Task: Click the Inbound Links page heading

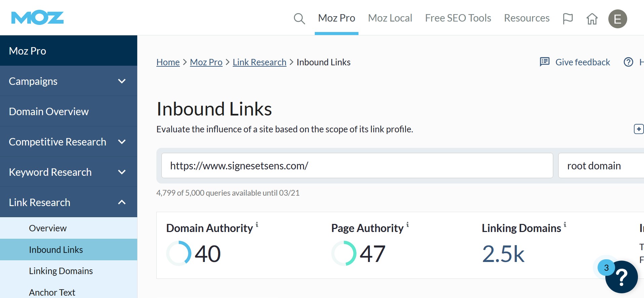Action: pos(214,109)
